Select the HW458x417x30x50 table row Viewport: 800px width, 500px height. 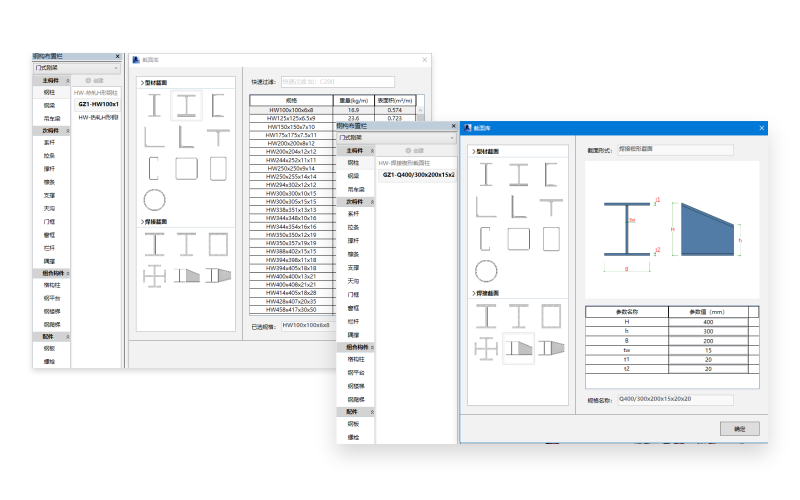292,310
